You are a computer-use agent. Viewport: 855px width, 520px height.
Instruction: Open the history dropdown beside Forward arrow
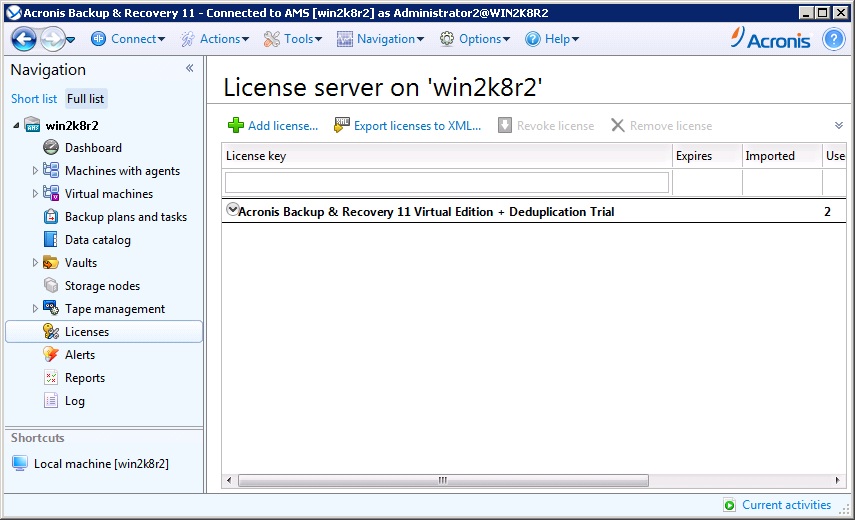pos(71,40)
